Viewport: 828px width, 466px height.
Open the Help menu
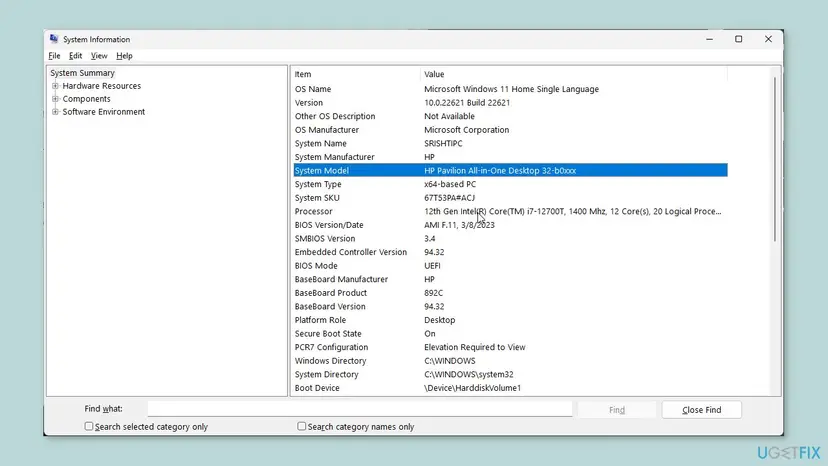tap(124, 55)
